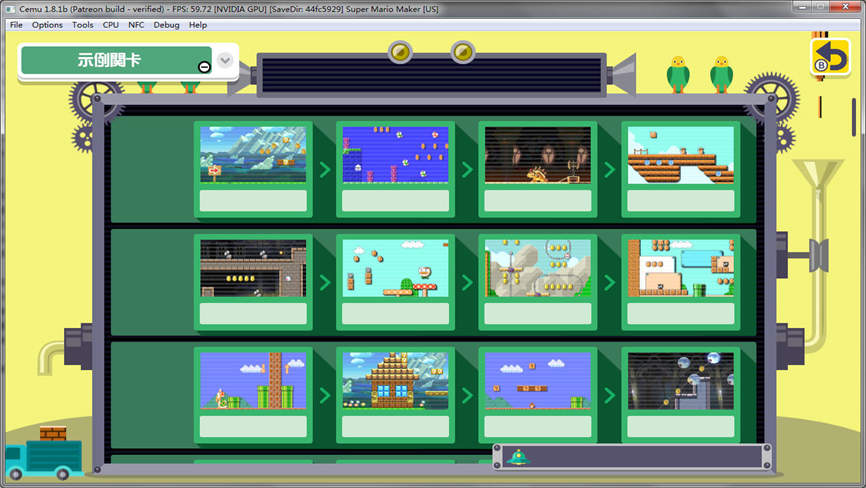This screenshot has height=488, width=866.
Task: Click name field under rocky hills level
Action: [x=538, y=314]
